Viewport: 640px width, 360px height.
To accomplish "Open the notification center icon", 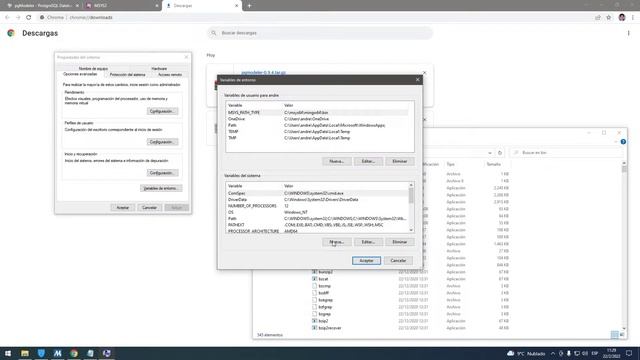I will tap(629, 353).
